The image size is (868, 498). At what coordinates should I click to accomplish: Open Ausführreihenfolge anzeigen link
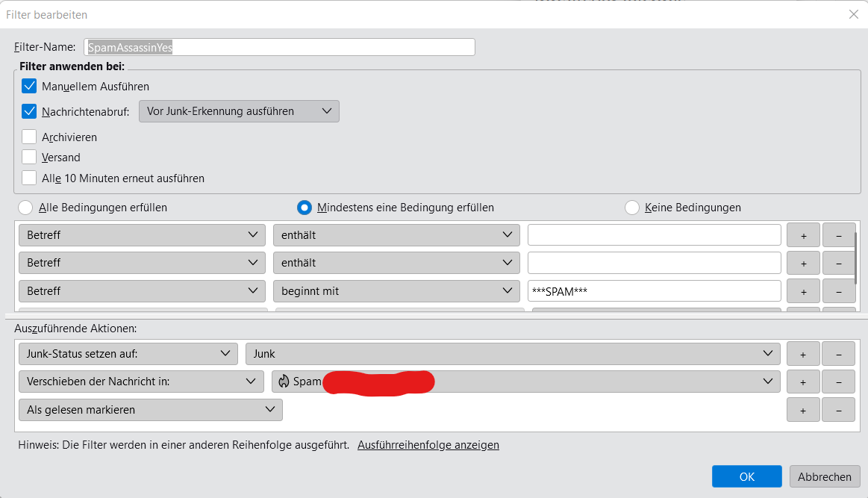pos(428,445)
